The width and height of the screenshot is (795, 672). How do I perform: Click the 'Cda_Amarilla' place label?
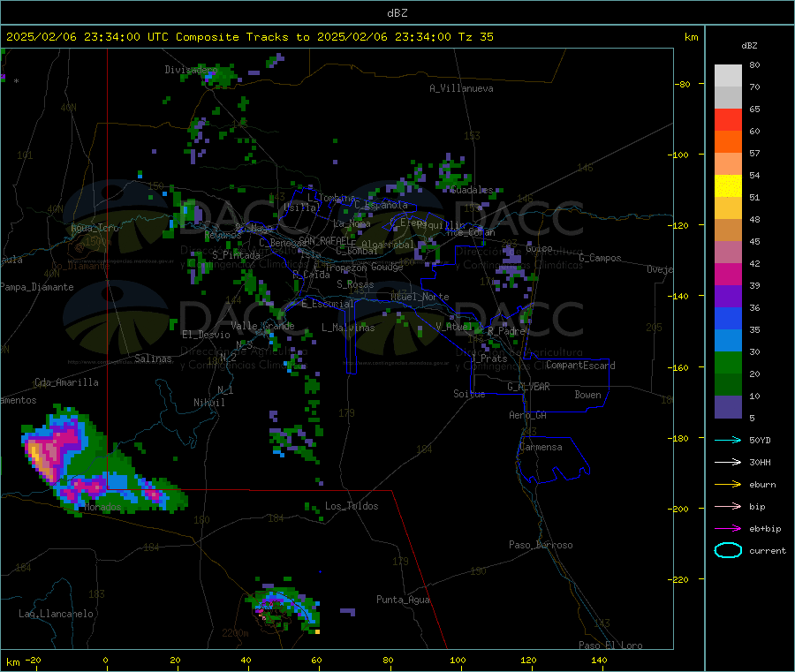pyautogui.click(x=66, y=382)
